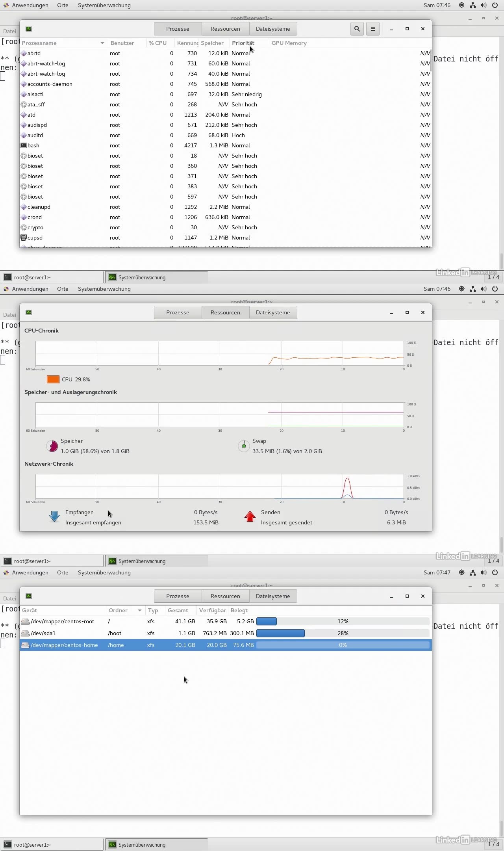Viewport: 504px width, 851px height.
Task: Open the hamburger menu next to search
Action: (372, 29)
